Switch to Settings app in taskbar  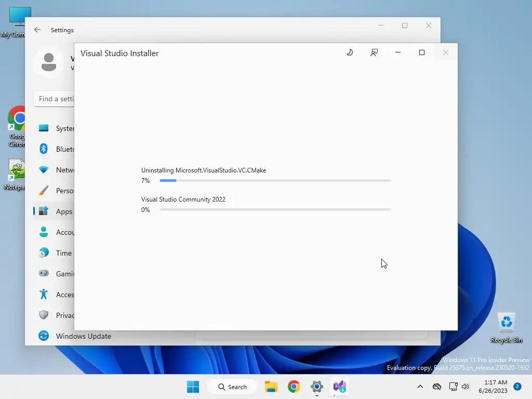pos(316,387)
